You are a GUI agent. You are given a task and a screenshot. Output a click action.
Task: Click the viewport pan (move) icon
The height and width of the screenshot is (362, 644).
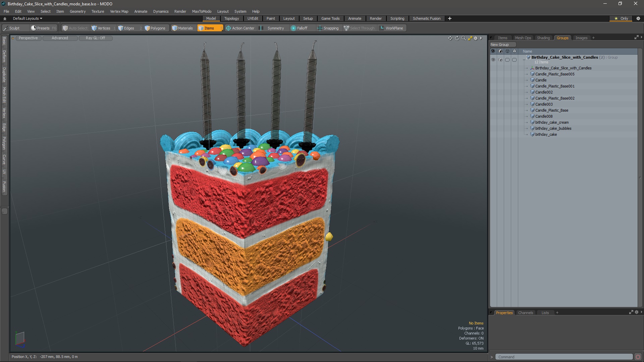(450, 38)
